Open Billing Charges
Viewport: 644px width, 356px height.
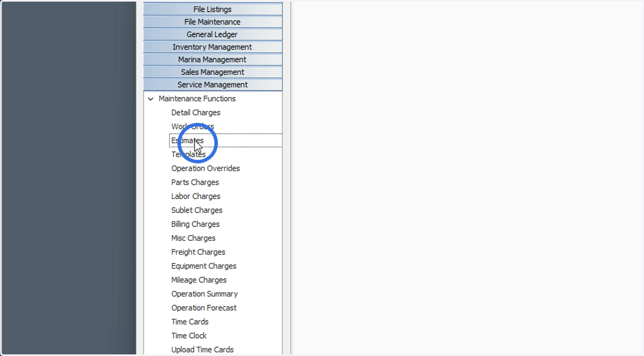[x=195, y=224]
